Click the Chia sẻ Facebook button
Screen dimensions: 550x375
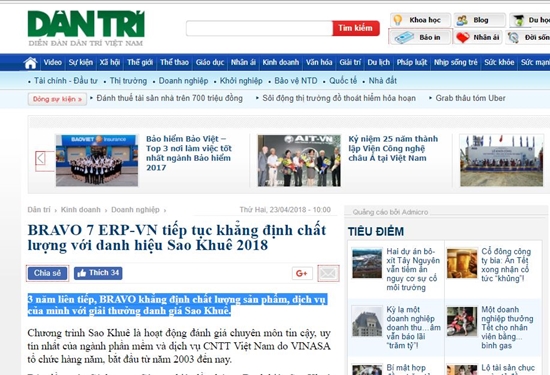click(x=47, y=273)
